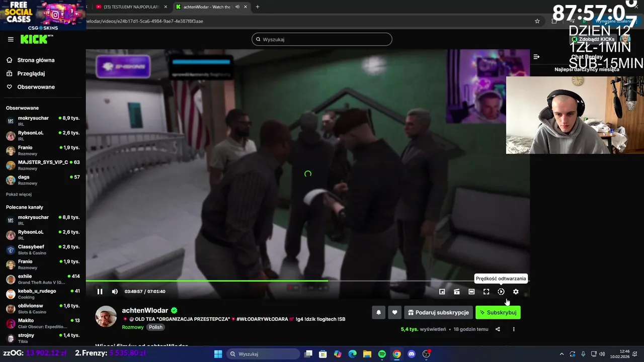The width and height of the screenshot is (644, 362).
Task: Open oblivionsw recommended channel
Action: click(x=43, y=309)
